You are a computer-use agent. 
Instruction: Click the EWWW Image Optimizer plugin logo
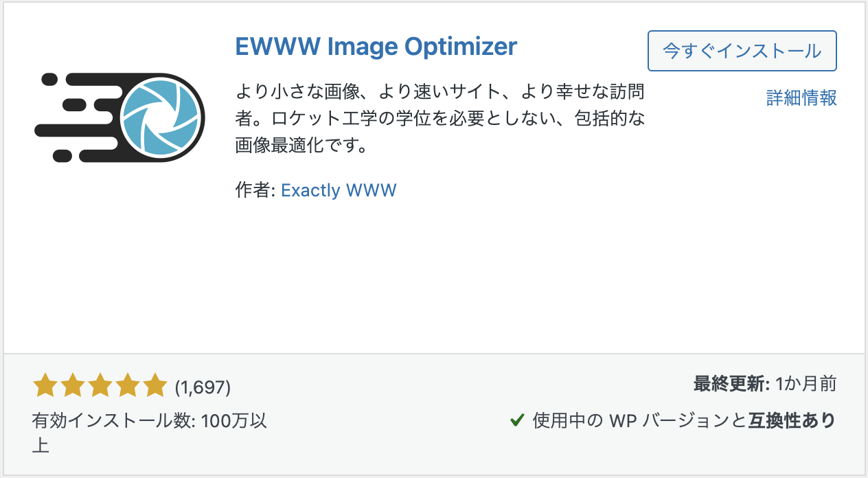[120, 117]
